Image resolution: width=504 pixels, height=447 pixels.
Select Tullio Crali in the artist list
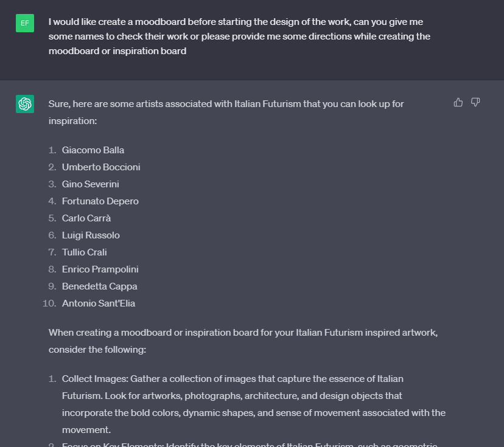[x=84, y=252]
